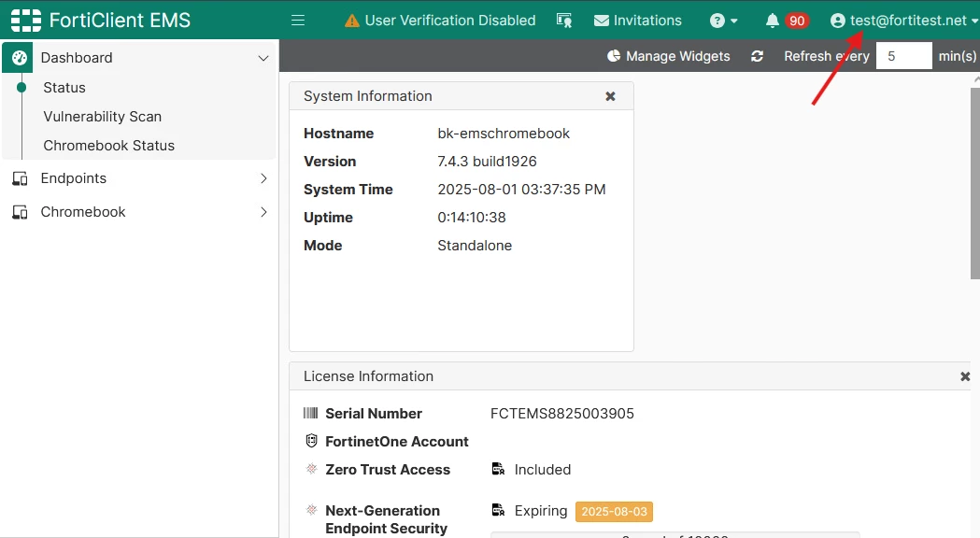Image resolution: width=980 pixels, height=538 pixels.
Task: Click the Chromebook devices icon
Action: point(20,212)
